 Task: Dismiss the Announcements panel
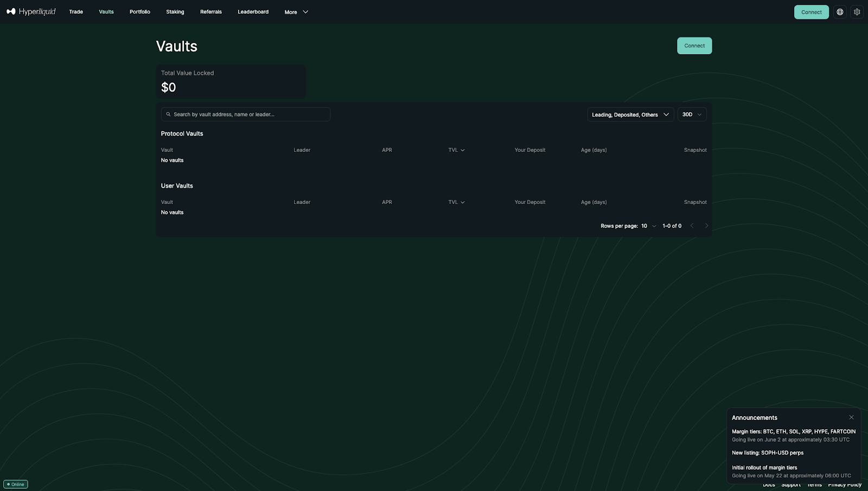coord(851,417)
